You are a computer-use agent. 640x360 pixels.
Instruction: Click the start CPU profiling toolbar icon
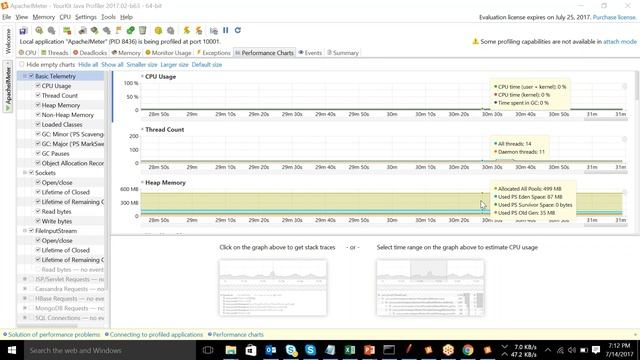[39, 31]
